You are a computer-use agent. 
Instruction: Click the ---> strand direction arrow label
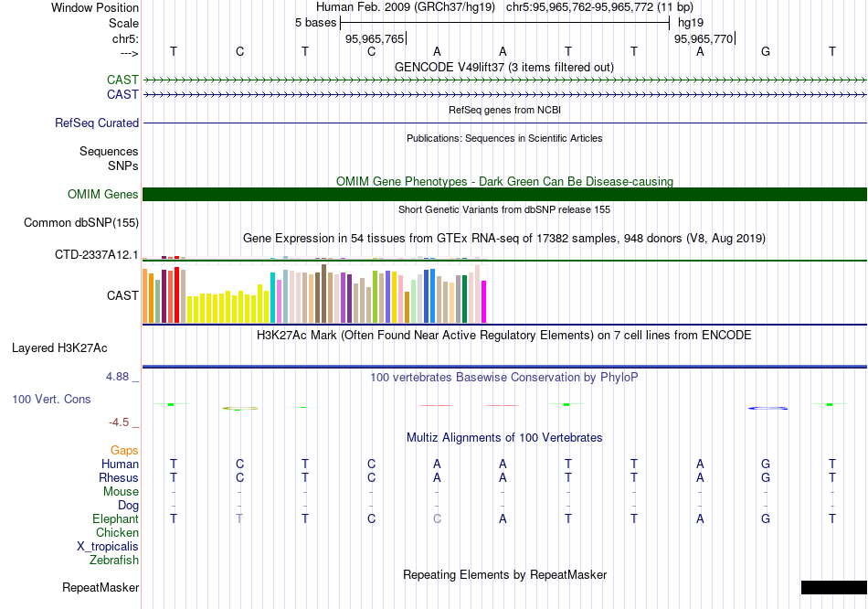click(x=129, y=53)
